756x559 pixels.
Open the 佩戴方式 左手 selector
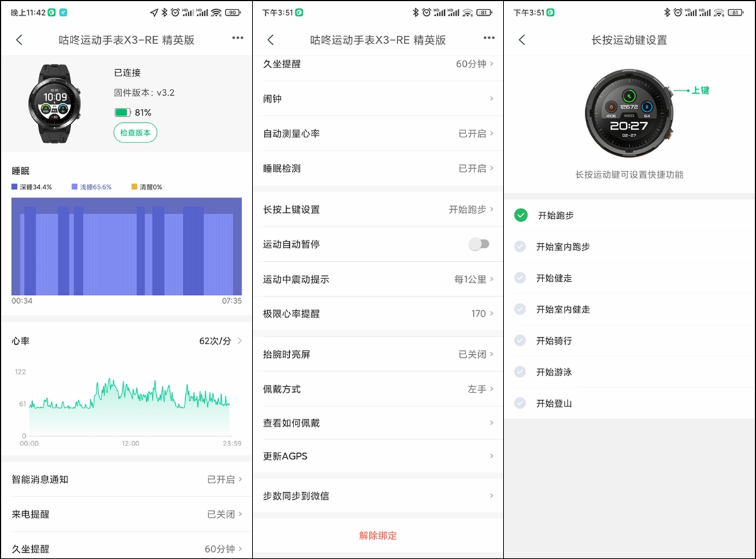[x=378, y=390]
